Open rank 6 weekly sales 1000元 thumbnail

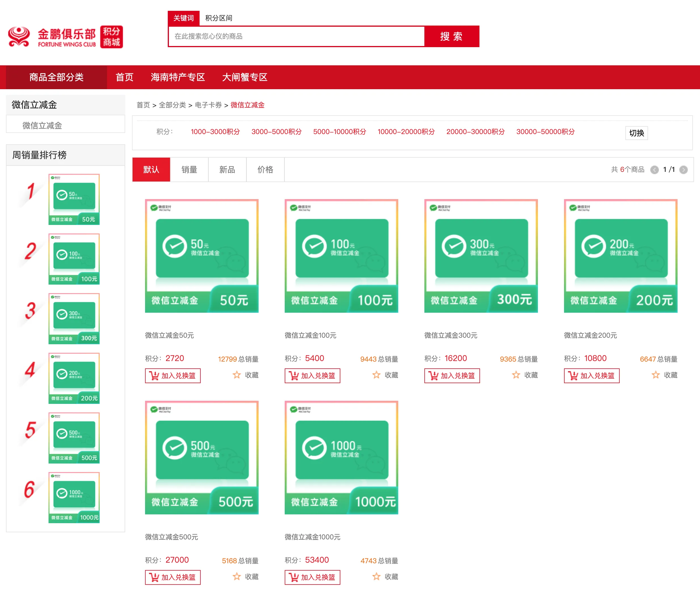[x=74, y=498]
